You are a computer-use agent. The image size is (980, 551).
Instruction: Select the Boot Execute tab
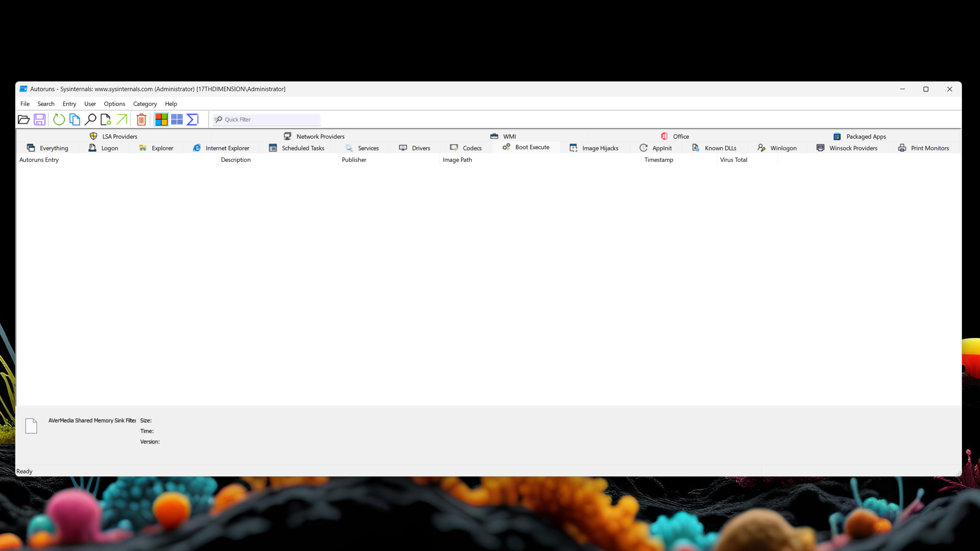click(x=526, y=147)
